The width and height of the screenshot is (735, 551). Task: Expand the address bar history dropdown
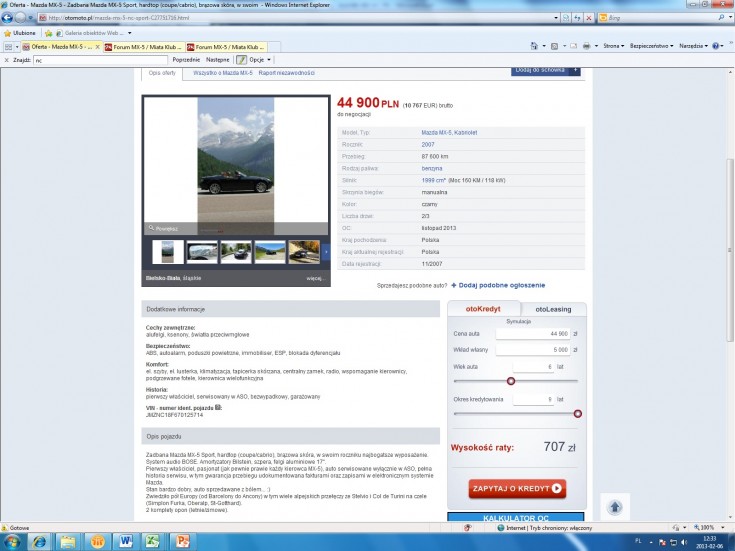[x=556, y=18]
